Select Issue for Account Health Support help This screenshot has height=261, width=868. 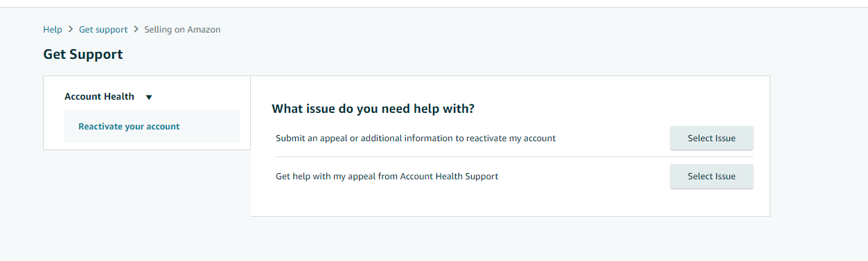711,177
